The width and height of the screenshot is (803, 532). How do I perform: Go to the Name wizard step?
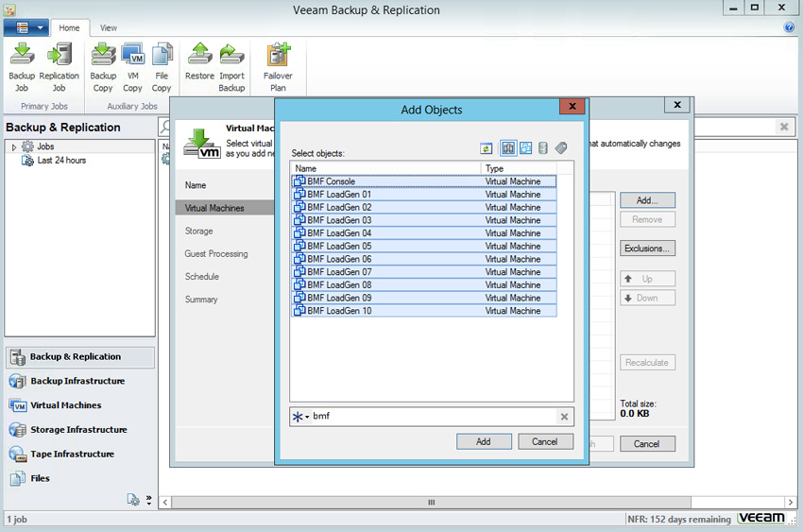click(x=196, y=185)
